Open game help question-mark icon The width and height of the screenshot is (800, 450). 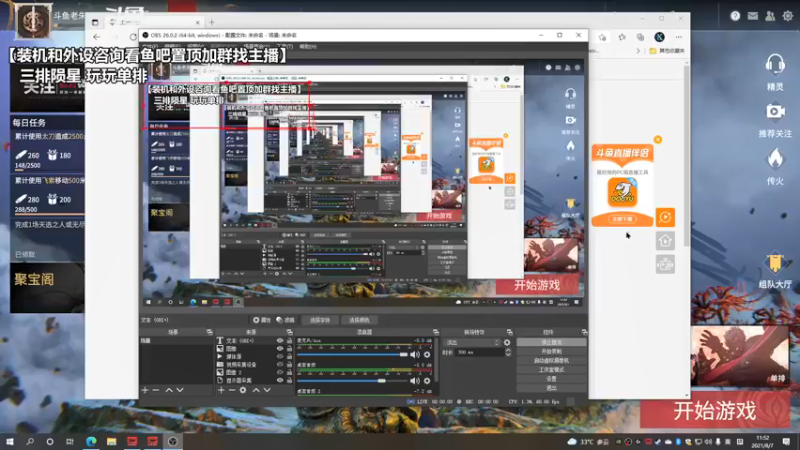click(735, 16)
